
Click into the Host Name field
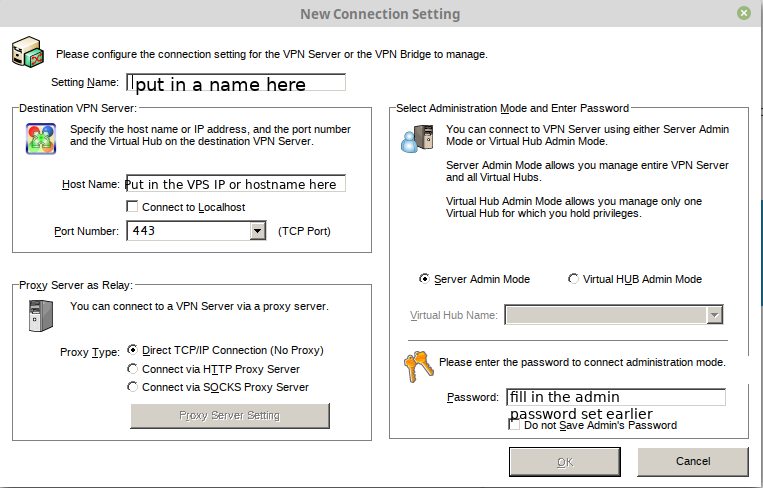coord(236,183)
